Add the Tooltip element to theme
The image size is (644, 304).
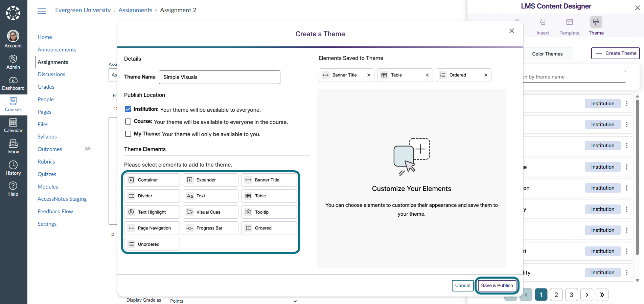pos(269,212)
